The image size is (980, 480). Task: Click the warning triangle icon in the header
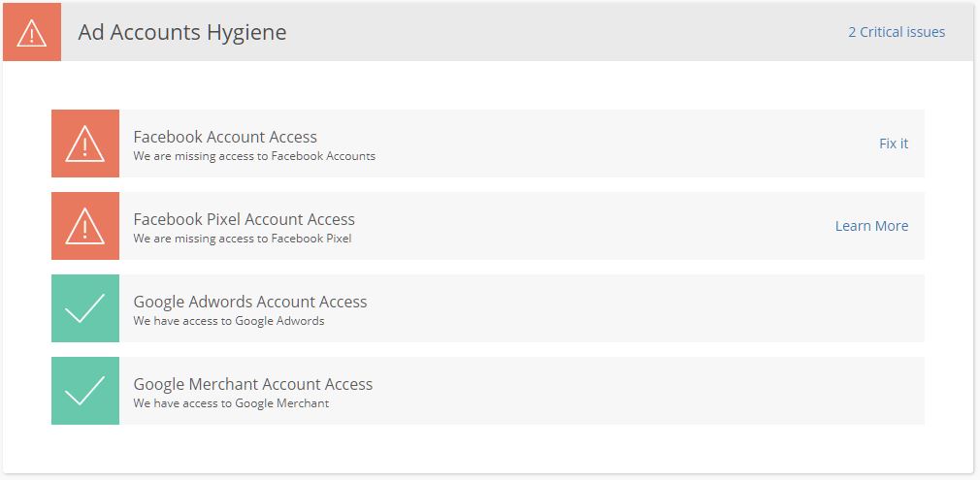[32, 32]
